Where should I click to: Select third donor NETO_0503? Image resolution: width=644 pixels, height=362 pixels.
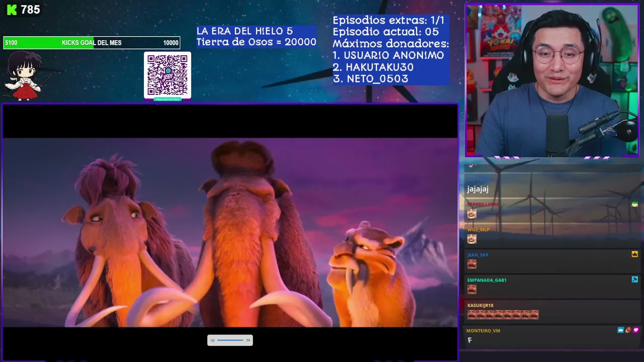[370, 78]
